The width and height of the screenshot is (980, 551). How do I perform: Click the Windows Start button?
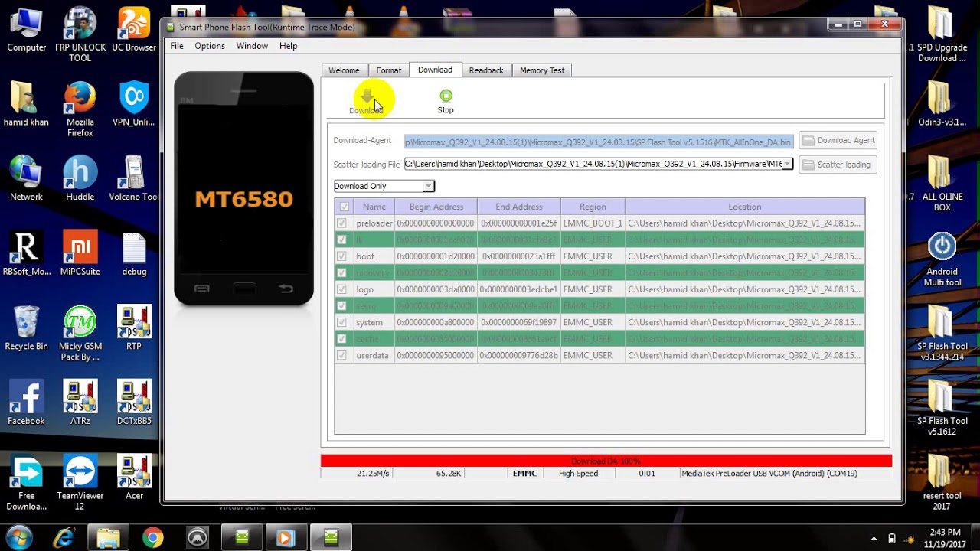pyautogui.click(x=19, y=537)
